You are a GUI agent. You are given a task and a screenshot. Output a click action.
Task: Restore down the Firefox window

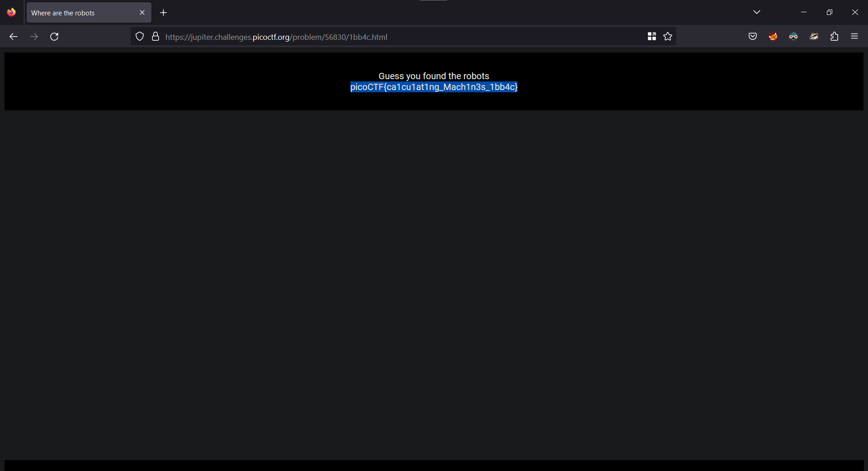[x=829, y=12]
